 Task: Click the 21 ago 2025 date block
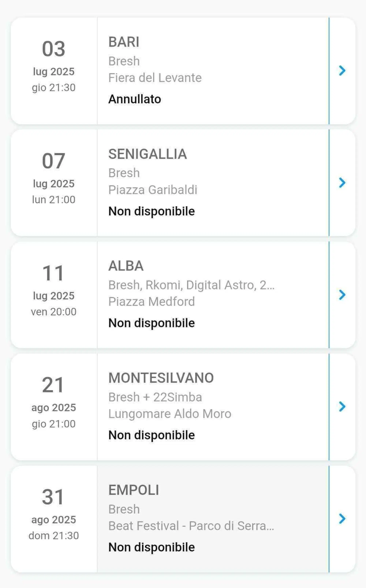pos(54,402)
